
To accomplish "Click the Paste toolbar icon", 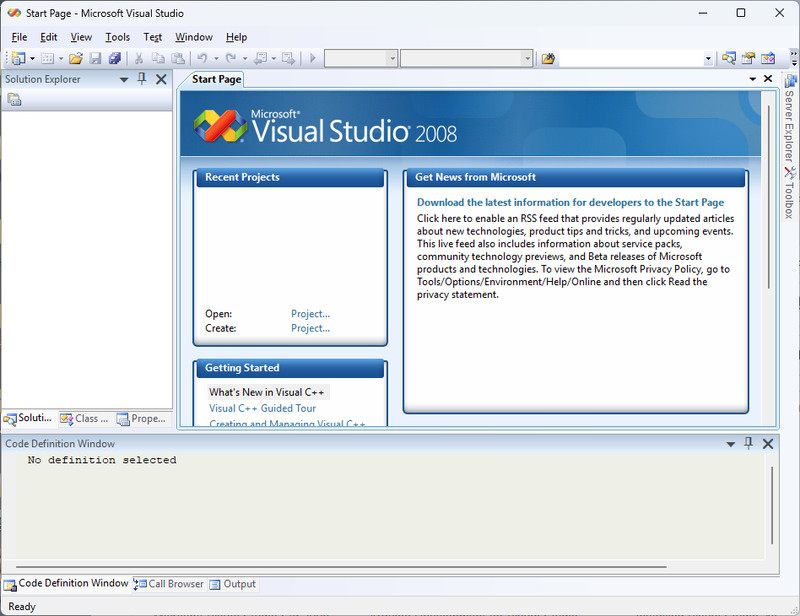I will (x=178, y=58).
